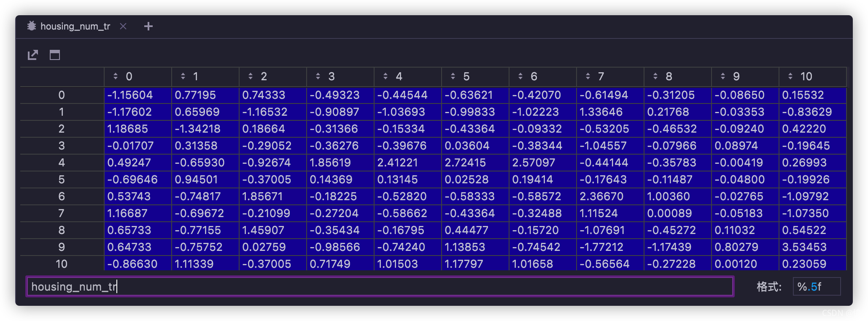Select cell 3.53453
This screenshot has width=868, height=321.
pos(813,247)
